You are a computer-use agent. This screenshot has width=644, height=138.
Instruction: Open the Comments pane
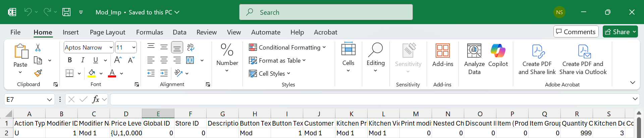tap(576, 32)
